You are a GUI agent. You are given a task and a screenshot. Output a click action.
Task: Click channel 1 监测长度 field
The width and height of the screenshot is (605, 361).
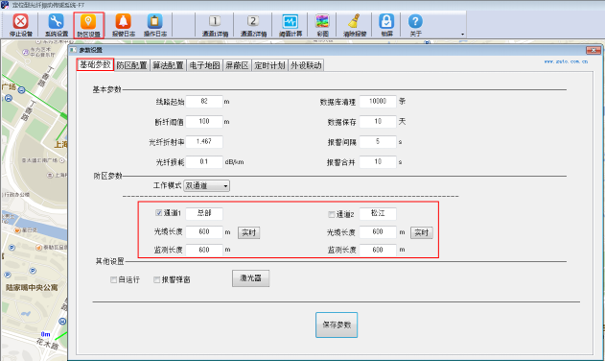click(204, 250)
